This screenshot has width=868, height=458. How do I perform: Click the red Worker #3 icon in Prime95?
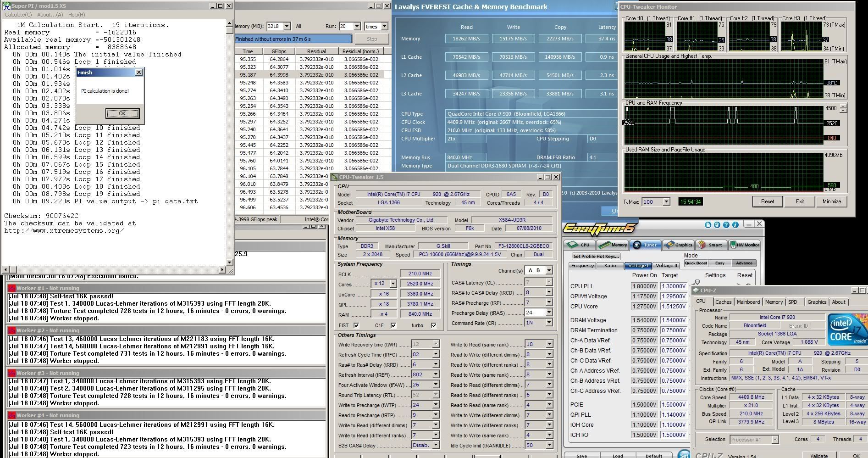point(12,373)
